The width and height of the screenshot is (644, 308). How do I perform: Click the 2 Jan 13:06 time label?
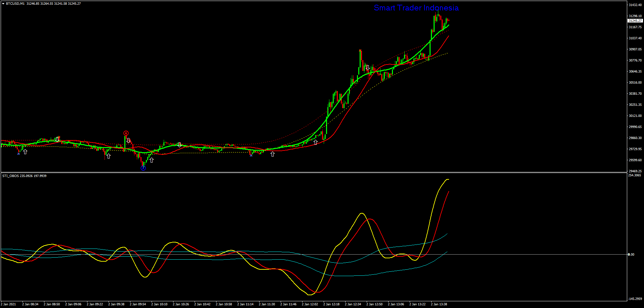coord(396,304)
